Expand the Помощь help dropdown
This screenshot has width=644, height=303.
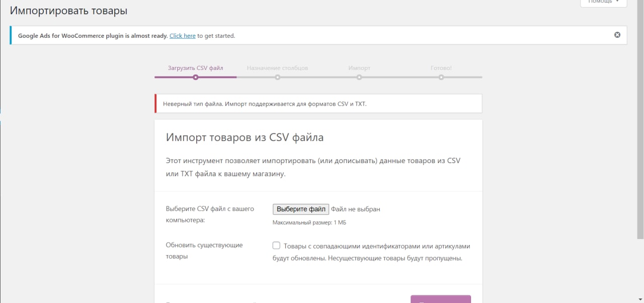[x=604, y=2]
